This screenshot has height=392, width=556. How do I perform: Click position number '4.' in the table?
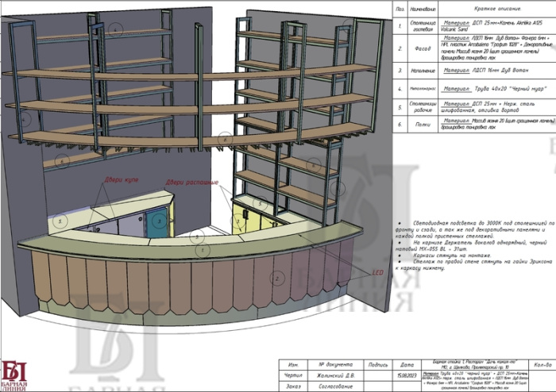coord(400,89)
